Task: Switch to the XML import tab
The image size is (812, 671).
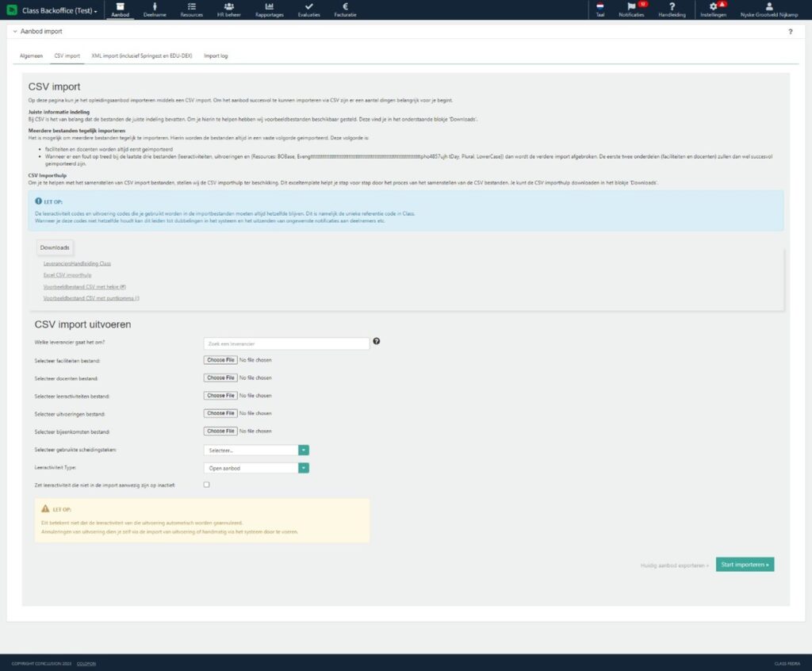Action: [x=142, y=56]
